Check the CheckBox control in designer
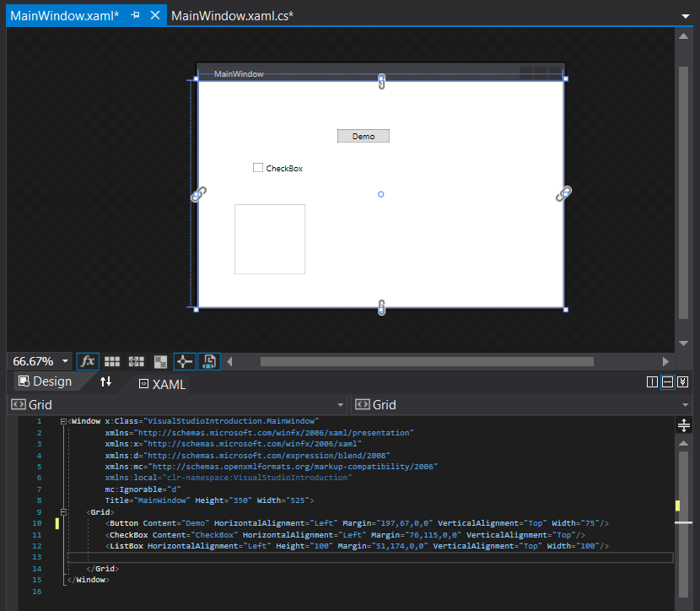Screen dimensions: 700x611 point(258,168)
